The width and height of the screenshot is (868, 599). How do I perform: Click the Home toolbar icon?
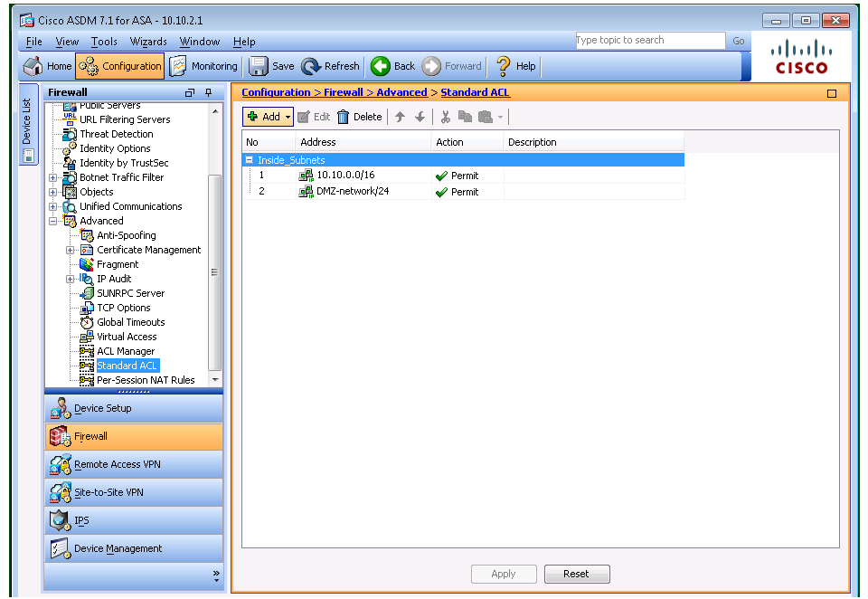33,66
